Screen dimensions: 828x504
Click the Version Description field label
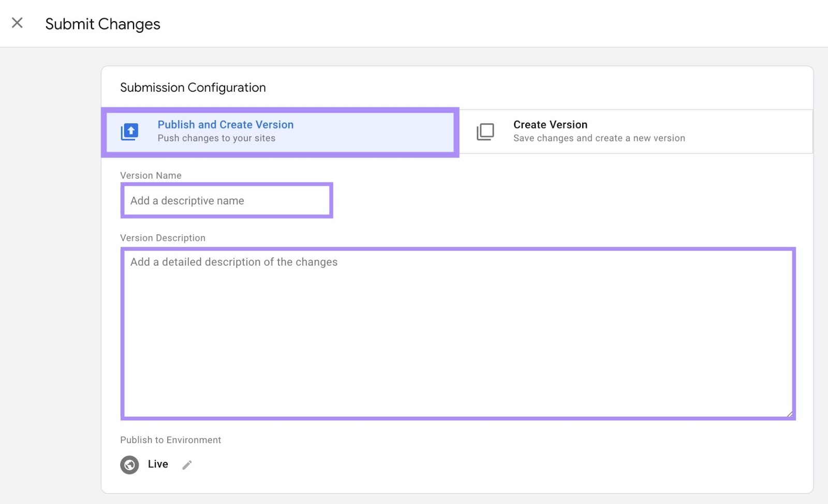point(162,238)
